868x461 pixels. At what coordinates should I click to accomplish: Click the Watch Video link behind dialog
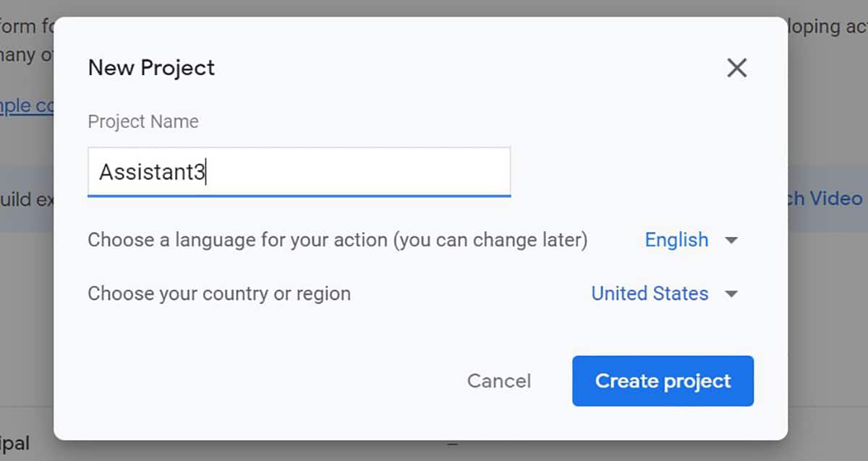[825, 198]
